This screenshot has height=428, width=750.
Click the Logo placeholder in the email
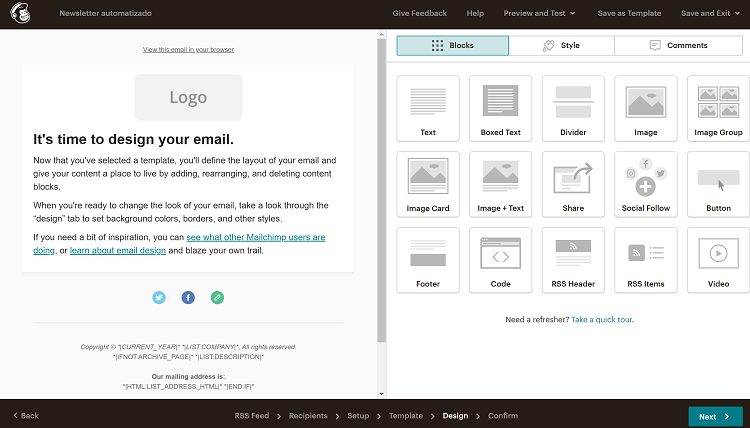(188, 97)
